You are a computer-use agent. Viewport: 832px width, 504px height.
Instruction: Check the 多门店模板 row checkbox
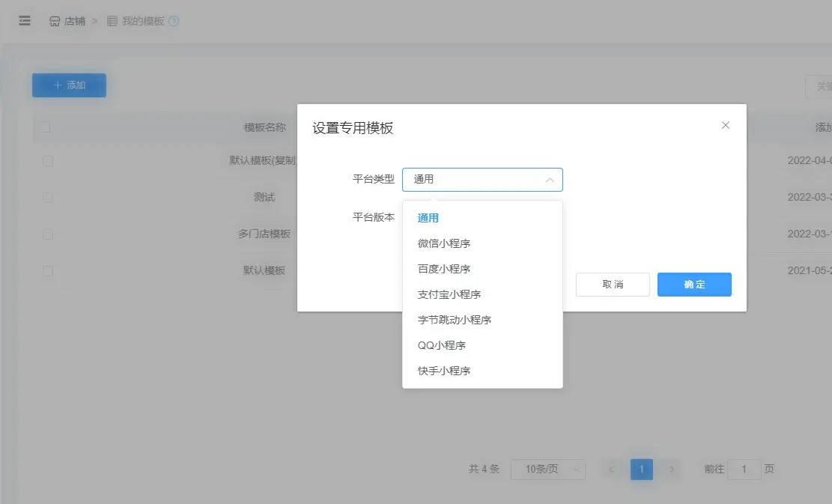48,234
